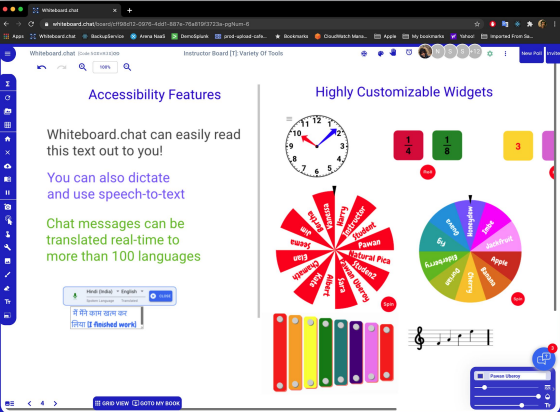This screenshot has height=412, width=560.
Task: Open the Hindi (India) spoken language dropdown
Action: (x=102, y=292)
